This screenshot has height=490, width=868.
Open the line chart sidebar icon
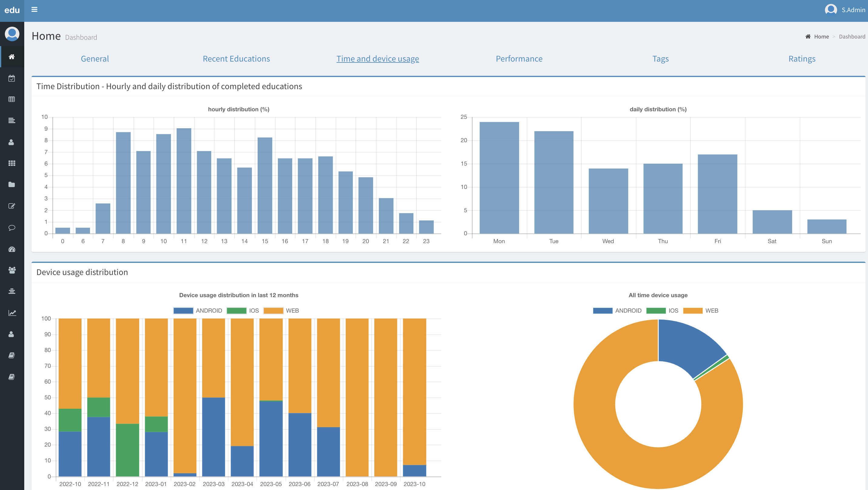12,313
